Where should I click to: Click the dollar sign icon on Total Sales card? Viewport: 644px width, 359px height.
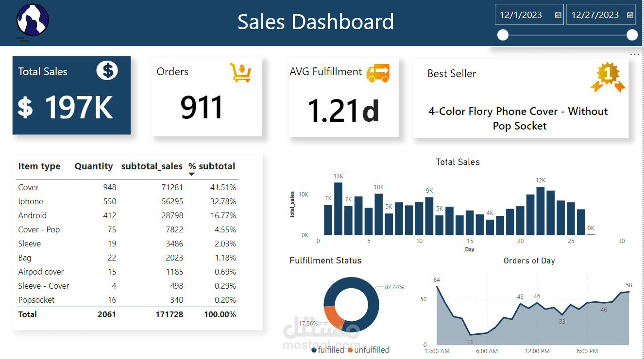[107, 71]
